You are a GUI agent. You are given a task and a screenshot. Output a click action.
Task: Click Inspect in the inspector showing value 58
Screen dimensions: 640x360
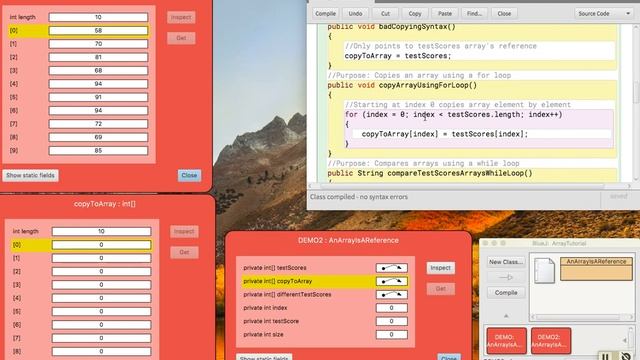(x=181, y=17)
